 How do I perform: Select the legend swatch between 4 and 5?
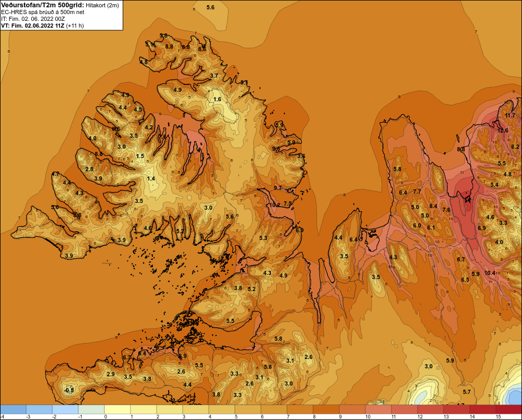pos(222,409)
